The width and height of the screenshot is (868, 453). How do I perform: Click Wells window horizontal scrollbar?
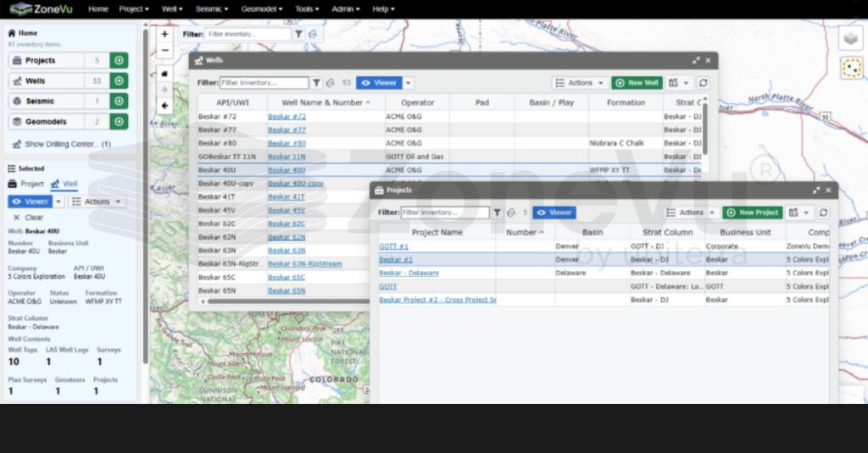point(288,301)
